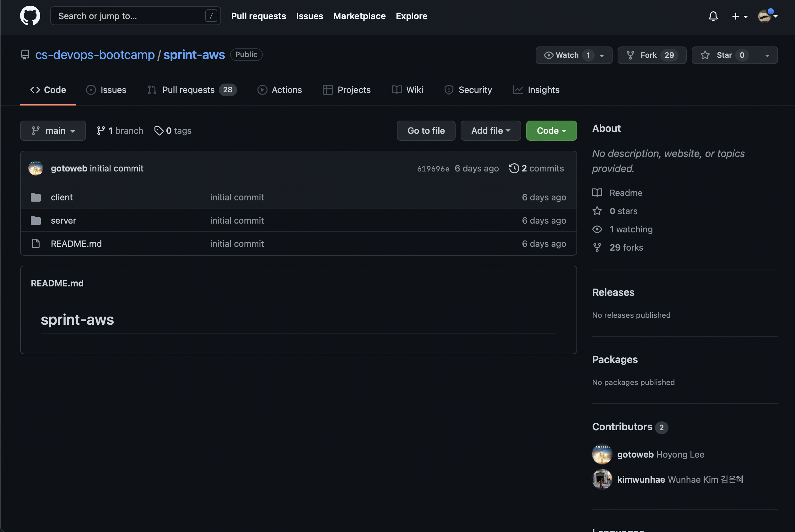Open the README.md file
795x532 pixels.
click(76, 244)
